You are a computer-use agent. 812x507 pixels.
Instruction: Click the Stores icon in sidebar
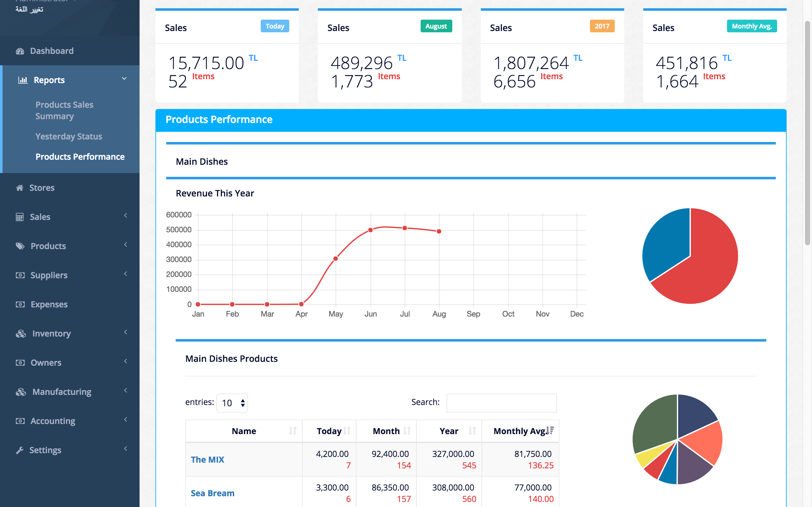tap(21, 188)
